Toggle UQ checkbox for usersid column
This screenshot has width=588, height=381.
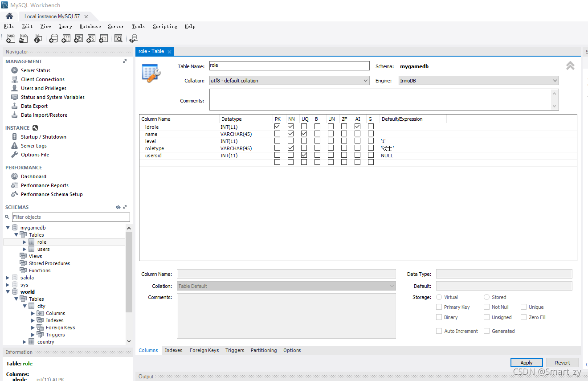[304, 155]
